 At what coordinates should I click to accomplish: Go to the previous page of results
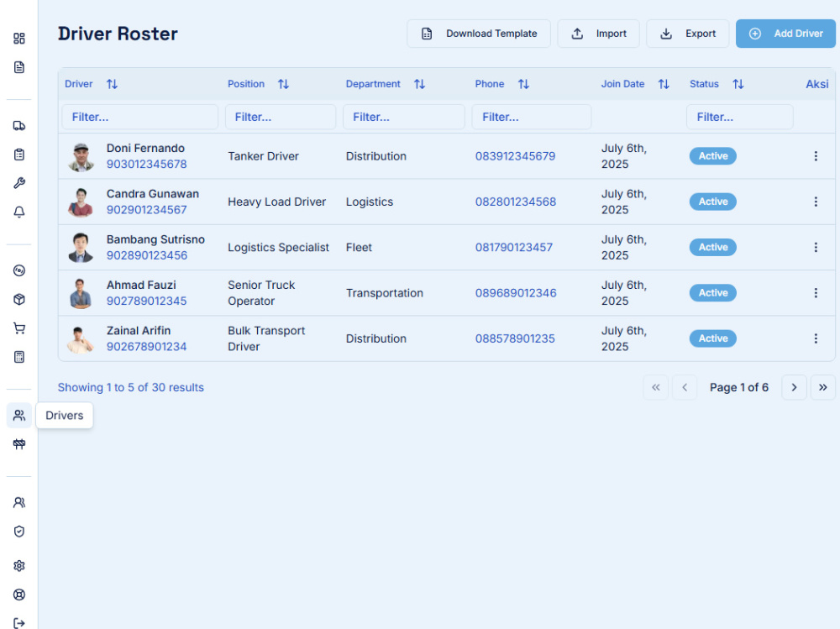pyautogui.click(x=684, y=387)
